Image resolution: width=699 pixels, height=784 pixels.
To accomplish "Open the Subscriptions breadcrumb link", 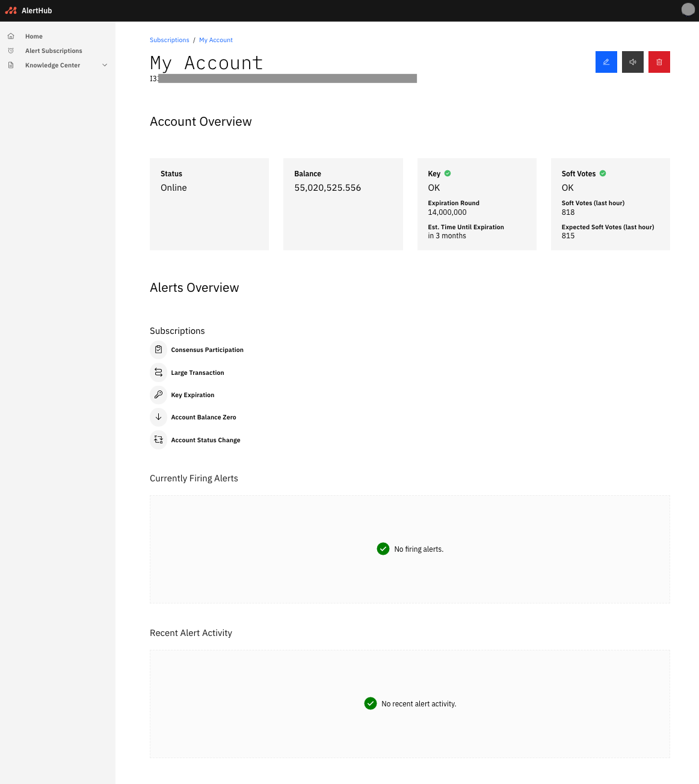I will 169,40.
